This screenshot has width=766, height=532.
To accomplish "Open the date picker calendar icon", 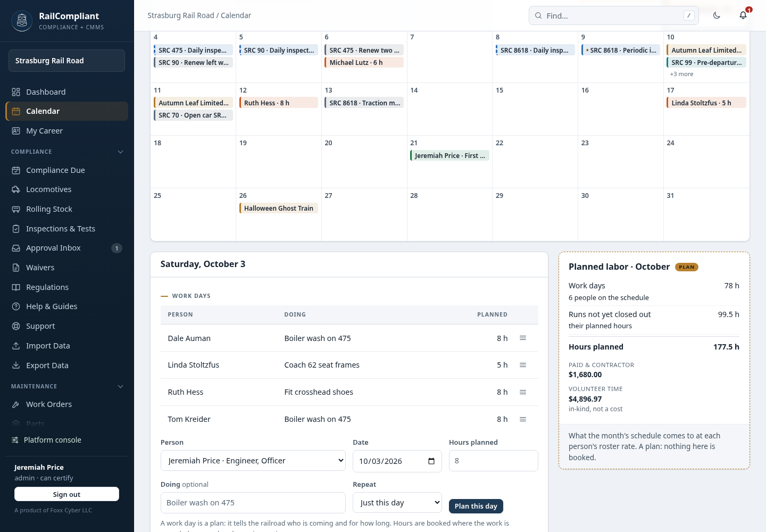I will pyautogui.click(x=431, y=461).
